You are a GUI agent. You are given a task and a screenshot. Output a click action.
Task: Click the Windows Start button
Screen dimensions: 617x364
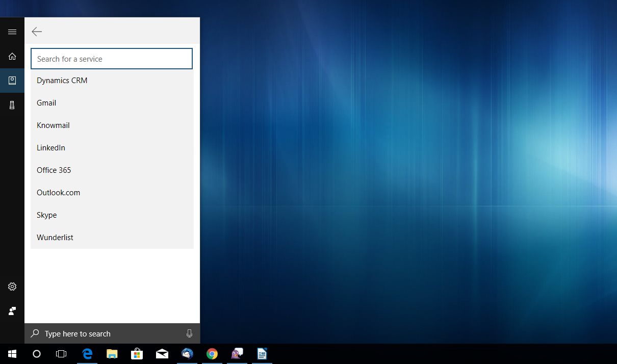[x=11, y=353]
